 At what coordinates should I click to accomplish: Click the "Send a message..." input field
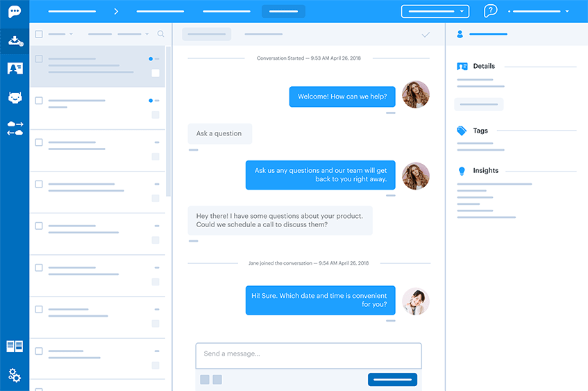pyautogui.click(x=308, y=356)
